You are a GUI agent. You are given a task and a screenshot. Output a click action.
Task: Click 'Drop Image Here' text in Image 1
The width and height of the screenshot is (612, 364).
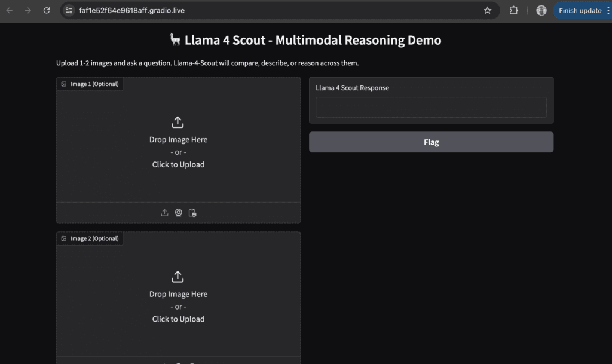[x=178, y=139]
